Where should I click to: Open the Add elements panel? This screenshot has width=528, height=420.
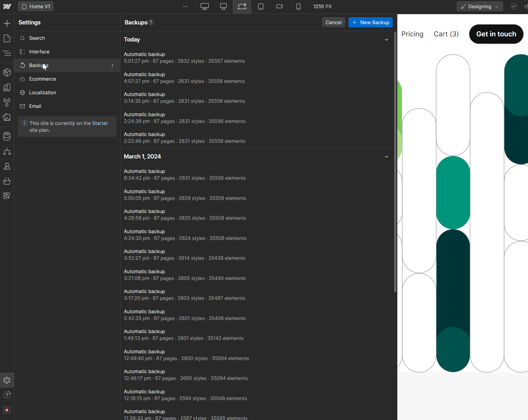click(x=7, y=23)
